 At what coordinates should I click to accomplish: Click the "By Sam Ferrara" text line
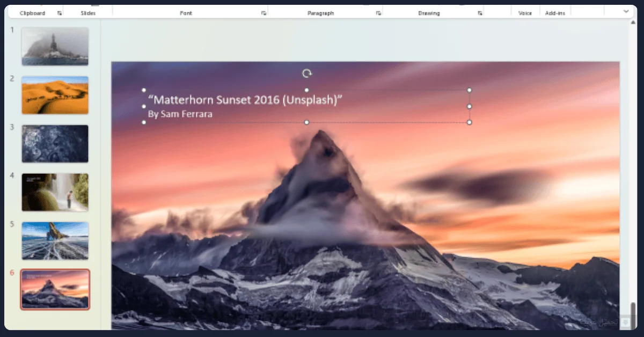[x=180, y=114]
